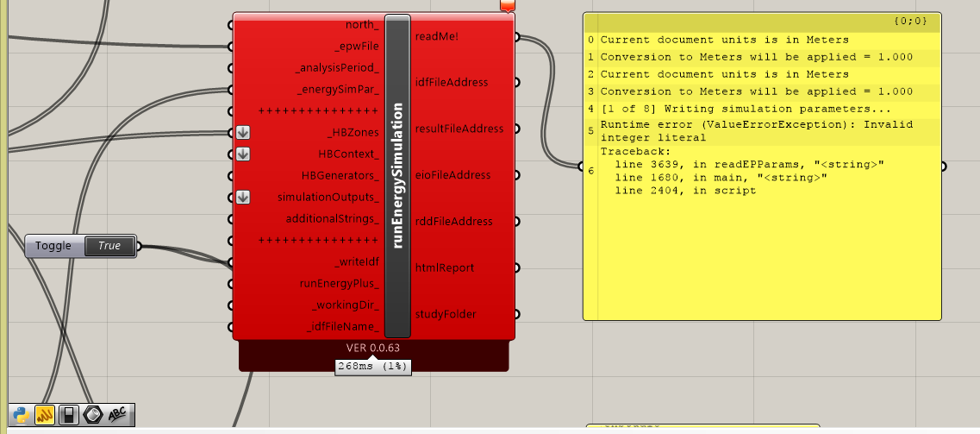Click the arrow icon beside _HBZones input

pyautogui.click(x=242, y=133)
